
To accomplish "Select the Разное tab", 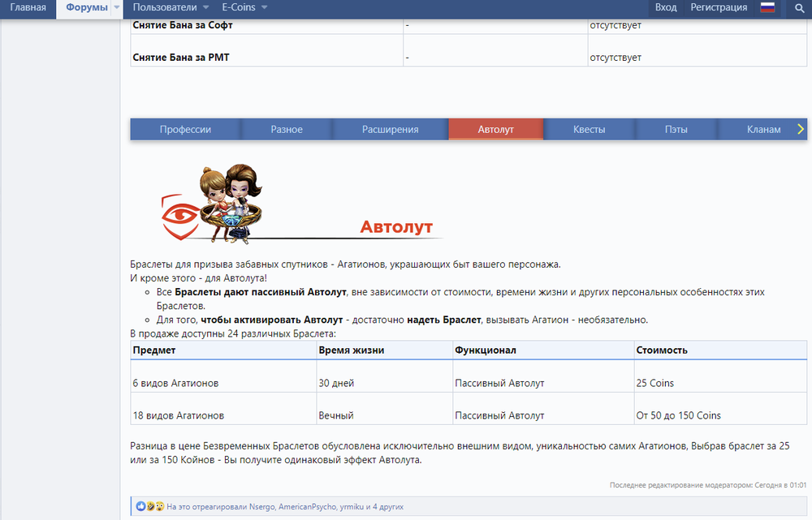I will coord(287,130).
